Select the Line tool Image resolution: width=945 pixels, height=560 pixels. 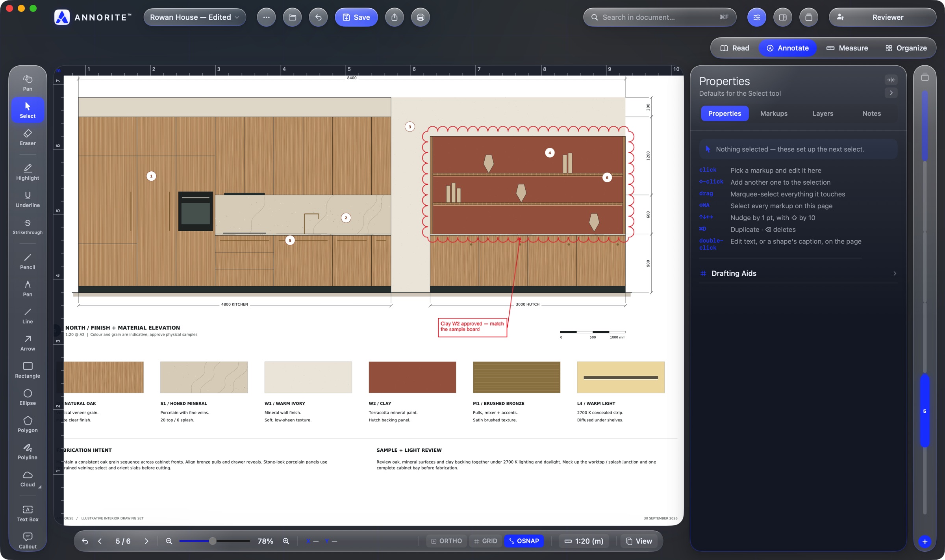click(28, 315)
